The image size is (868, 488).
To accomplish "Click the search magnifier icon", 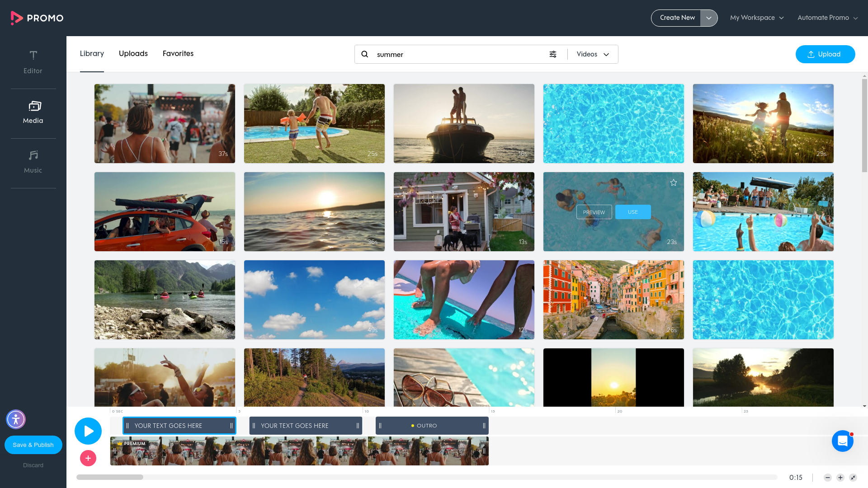I will [365, 54].
